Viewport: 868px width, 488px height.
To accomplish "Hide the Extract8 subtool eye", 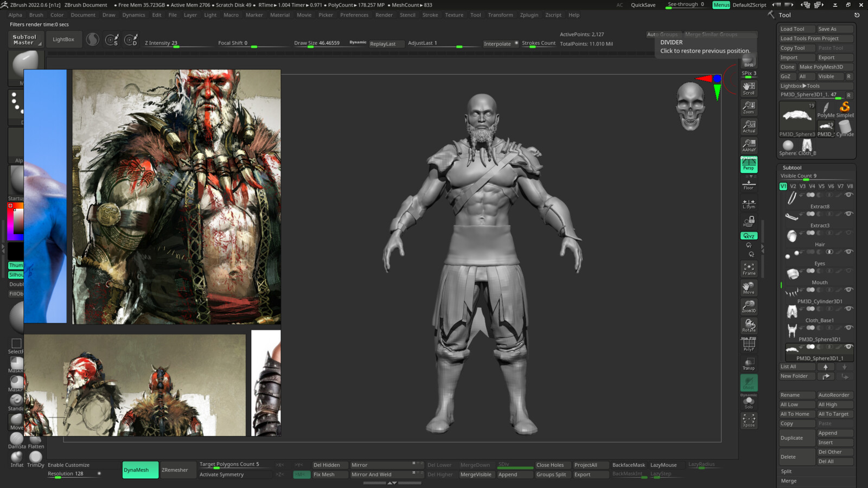I will (849, 195).
